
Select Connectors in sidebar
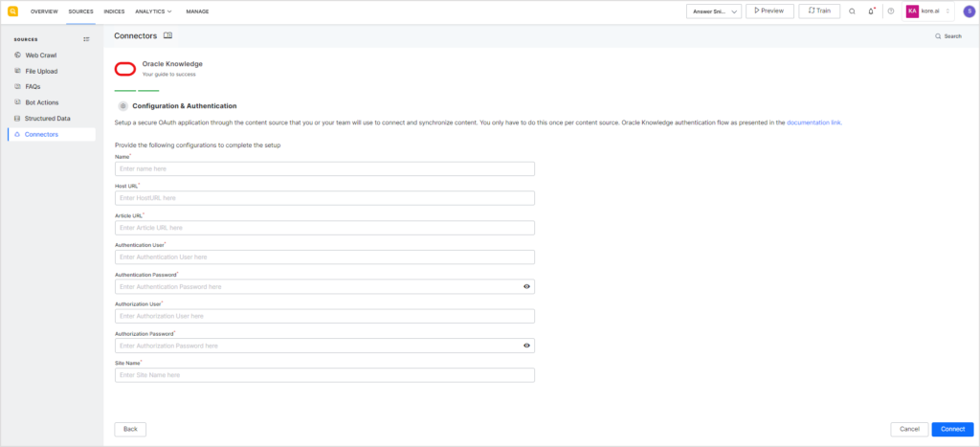coord(52,134)
